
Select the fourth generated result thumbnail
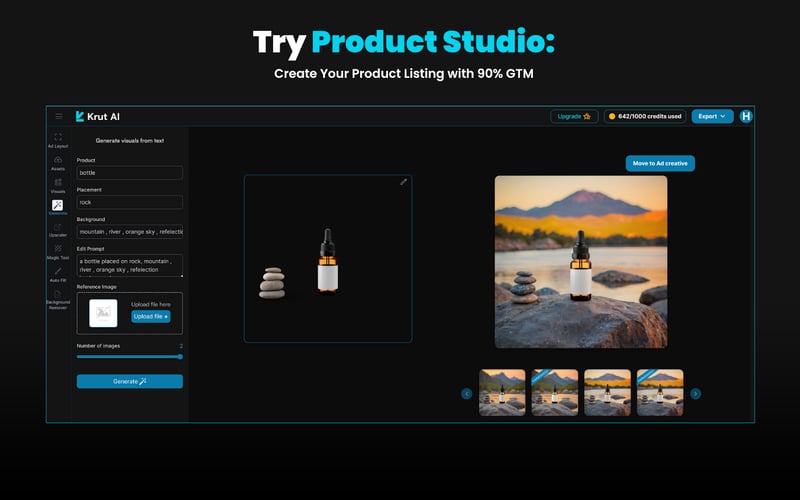[660, 392]
